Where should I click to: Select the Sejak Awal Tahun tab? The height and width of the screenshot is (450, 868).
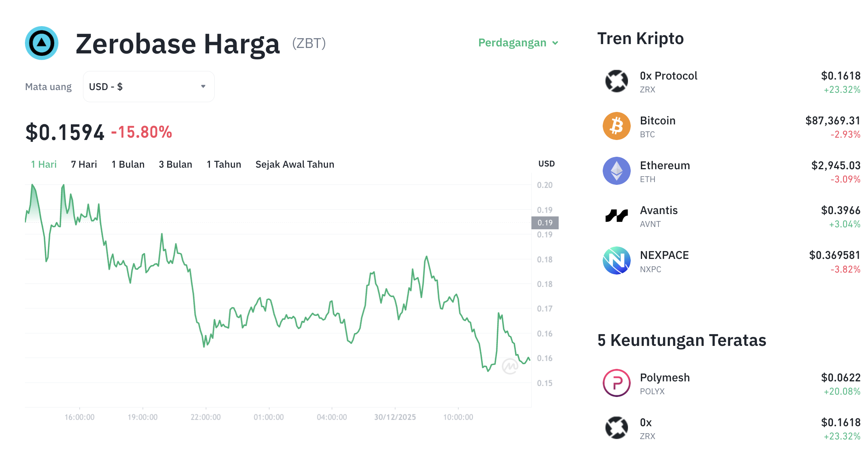294,164
